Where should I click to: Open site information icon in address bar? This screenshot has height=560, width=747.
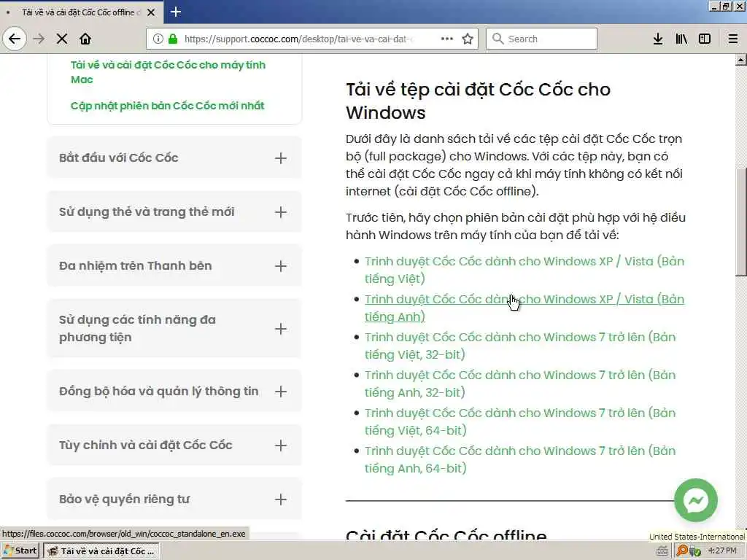click(158, 39)
